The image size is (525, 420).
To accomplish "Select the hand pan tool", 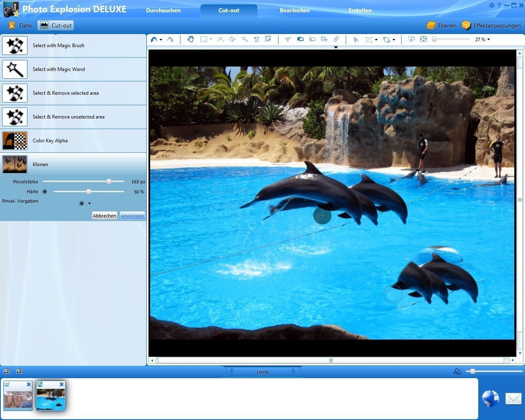I will pyautogui.click(x=190, y=39).
